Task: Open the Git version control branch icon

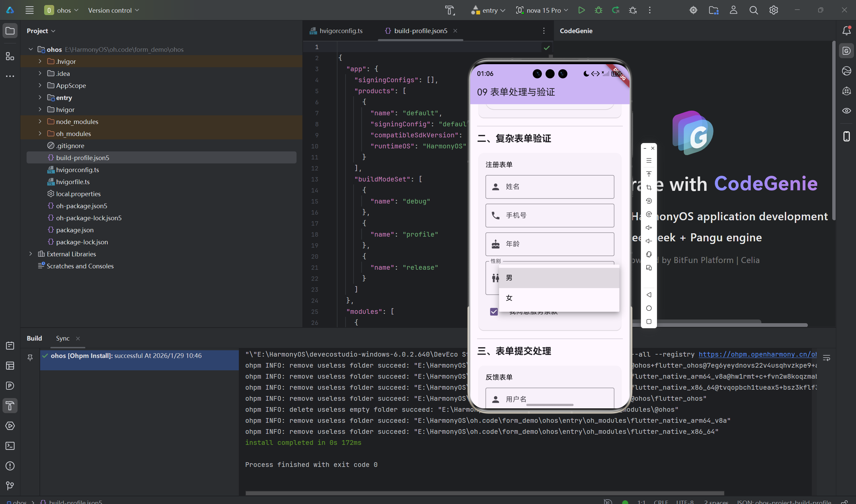Action: point(10,486)
